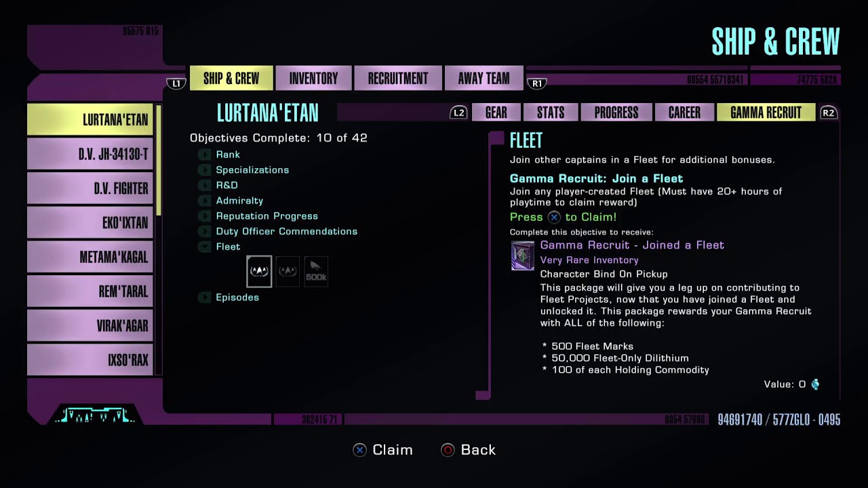This screenshot has width=868, height=488.
Task: Select Virak'Agar in the crew list
Action: [x=90, y=325]
